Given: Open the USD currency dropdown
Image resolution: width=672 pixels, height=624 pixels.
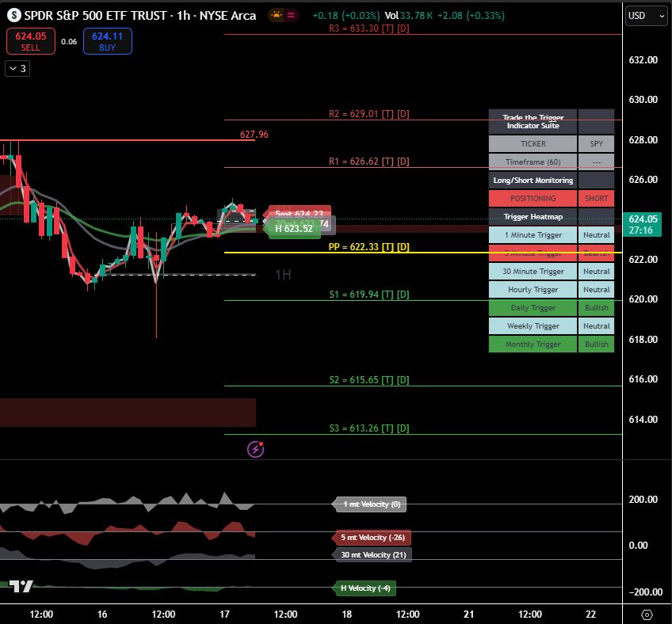Looking at the screenshot, I should (646, 16).
